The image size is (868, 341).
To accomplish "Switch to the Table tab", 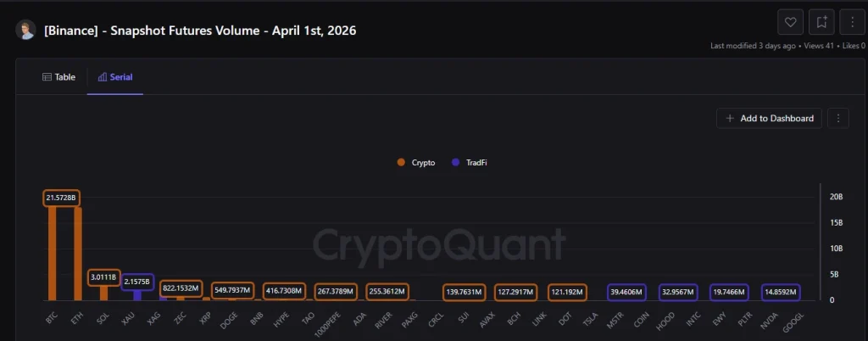I will point(58,77).
